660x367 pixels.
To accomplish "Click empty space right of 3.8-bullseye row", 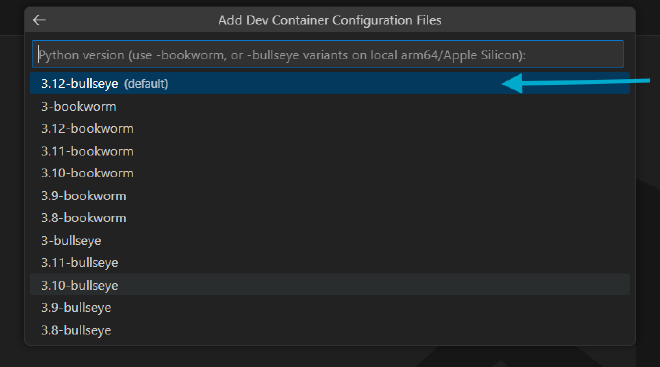I will pos(379,330).
